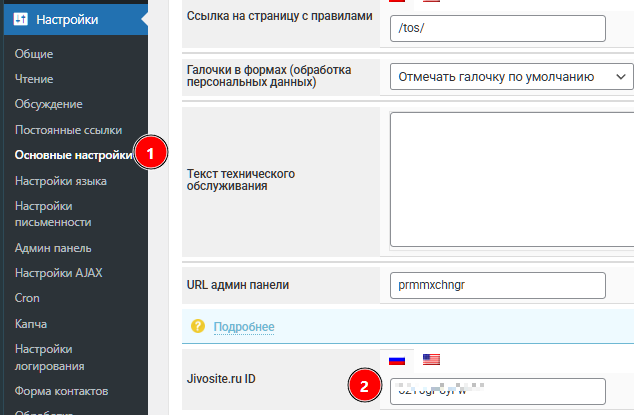Click the rules page link field containing /tos/
This screenshot has width=634, height=415.
(x=498, y=28)
